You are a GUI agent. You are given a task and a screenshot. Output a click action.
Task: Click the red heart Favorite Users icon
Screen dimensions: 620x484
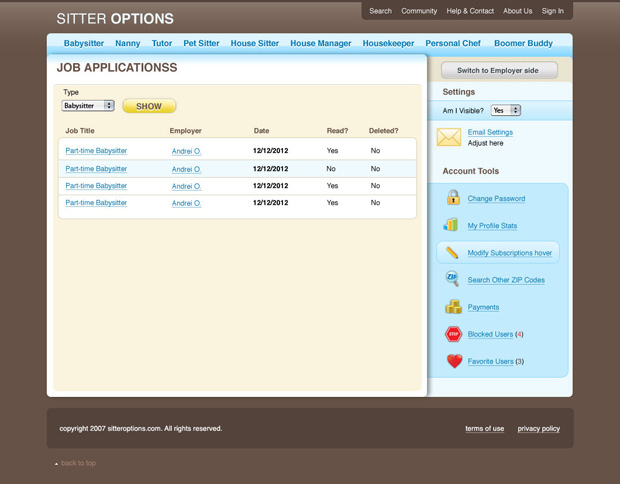[454, 361]
